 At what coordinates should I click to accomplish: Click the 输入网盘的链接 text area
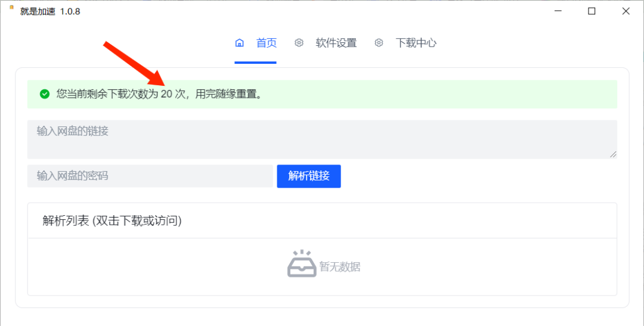click(322, 139)
